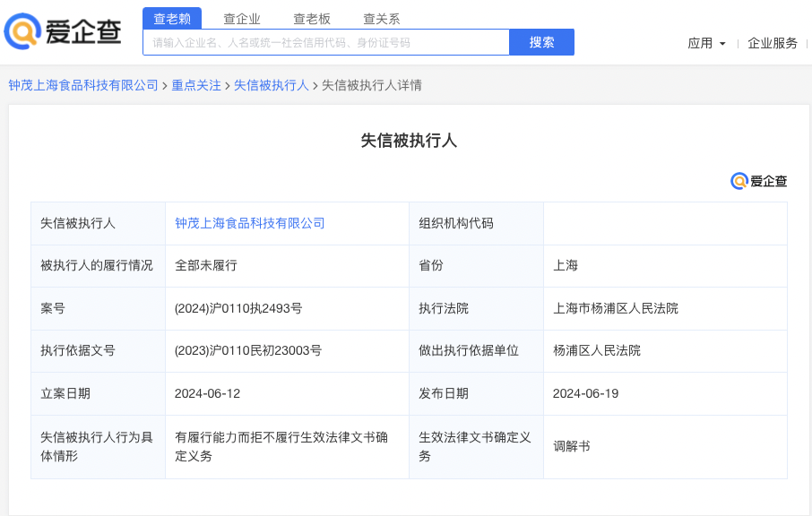The image size is (812, 516).
Task: Open company link 钟茂上海食品科技有限公司 in table
Action: pyautogui.click(x=250, y=223)
